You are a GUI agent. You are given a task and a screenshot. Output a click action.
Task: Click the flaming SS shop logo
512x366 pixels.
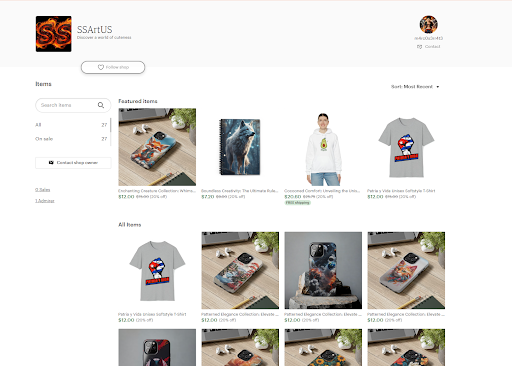pyautogui.click(x=54, y=34)
